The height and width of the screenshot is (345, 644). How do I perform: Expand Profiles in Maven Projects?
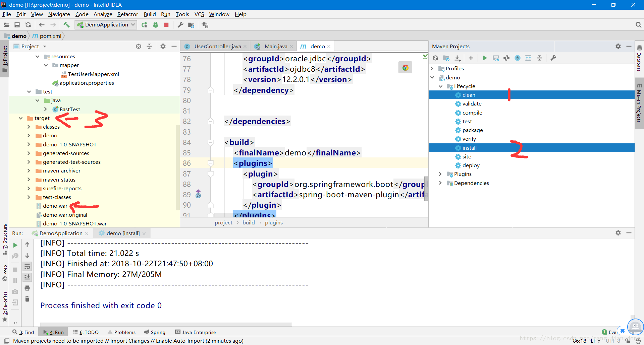(x=432, y=68)
